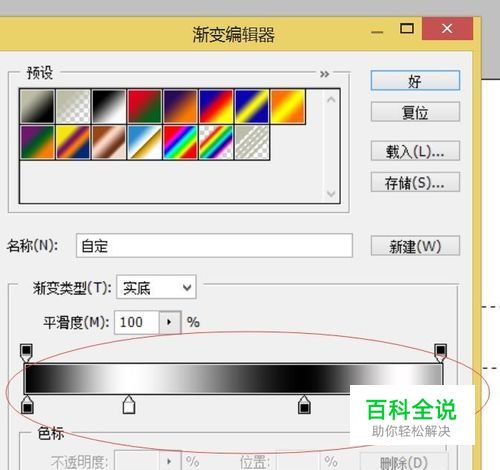Close the 渐变编辑器 dialog
This screenshot has width=500, height=470.
pos(447,29)
